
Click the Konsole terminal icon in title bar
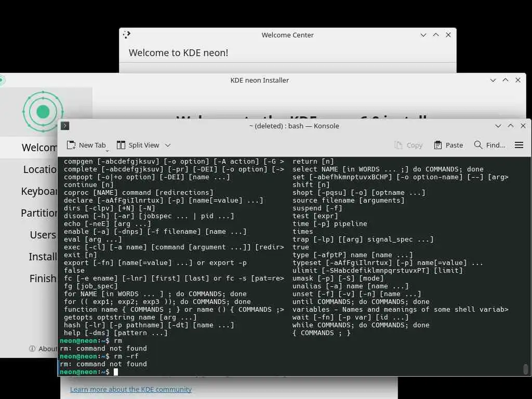(65, 126)
